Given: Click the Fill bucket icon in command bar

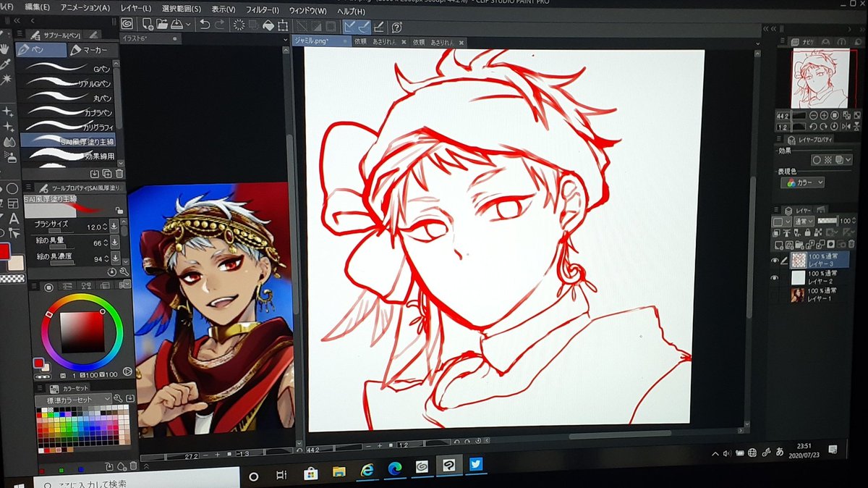Looking at the screenshot, I should 268,26.
